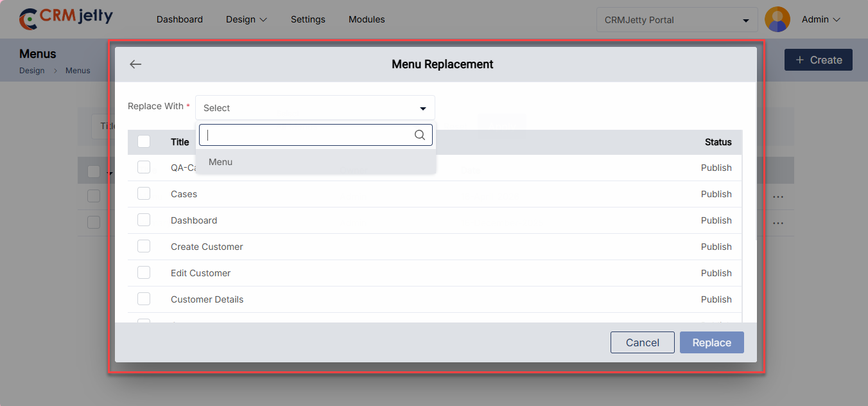Open three-dot options for first menu row

(778, 197)
